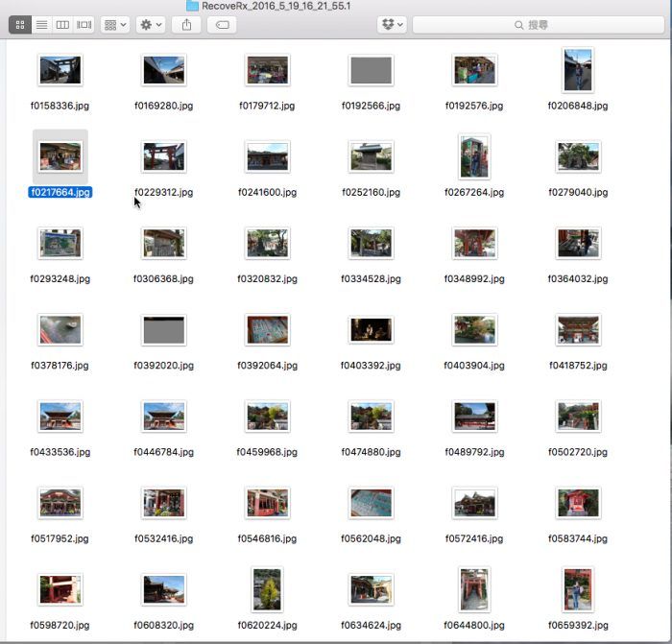Select the torii gate thumbnail f0229312.jpg
Screen dimensions: 672x644
pyautogui.click(x=164, y=156)
